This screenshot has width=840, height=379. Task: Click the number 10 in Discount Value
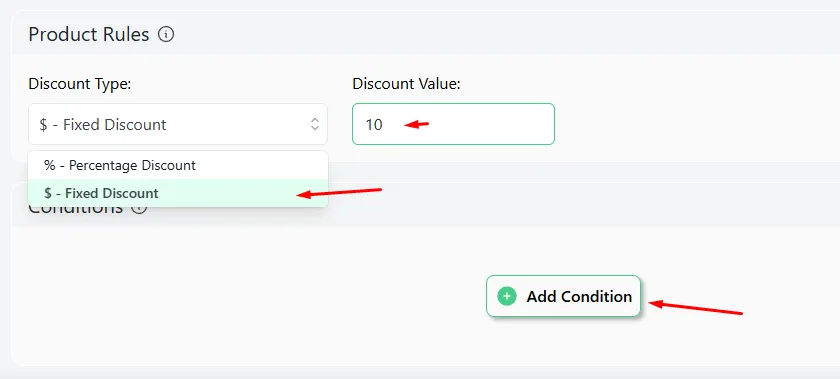(374, 125)
